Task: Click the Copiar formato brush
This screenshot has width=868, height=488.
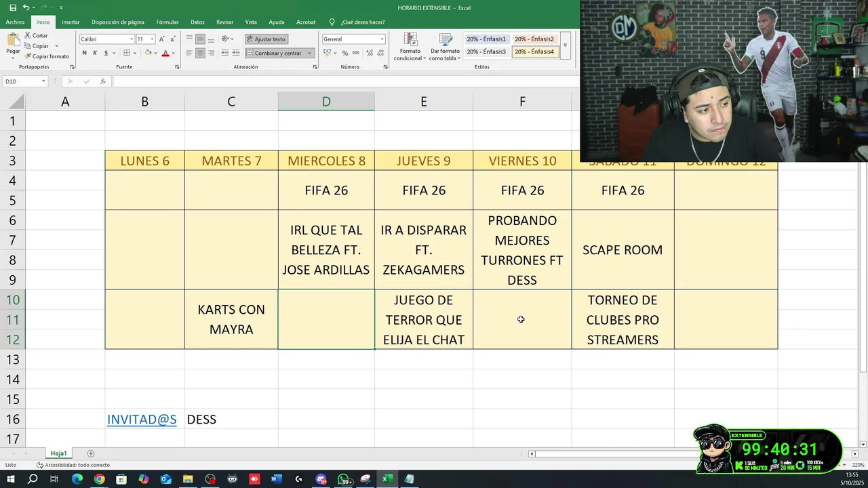Action: pos(28,56)
